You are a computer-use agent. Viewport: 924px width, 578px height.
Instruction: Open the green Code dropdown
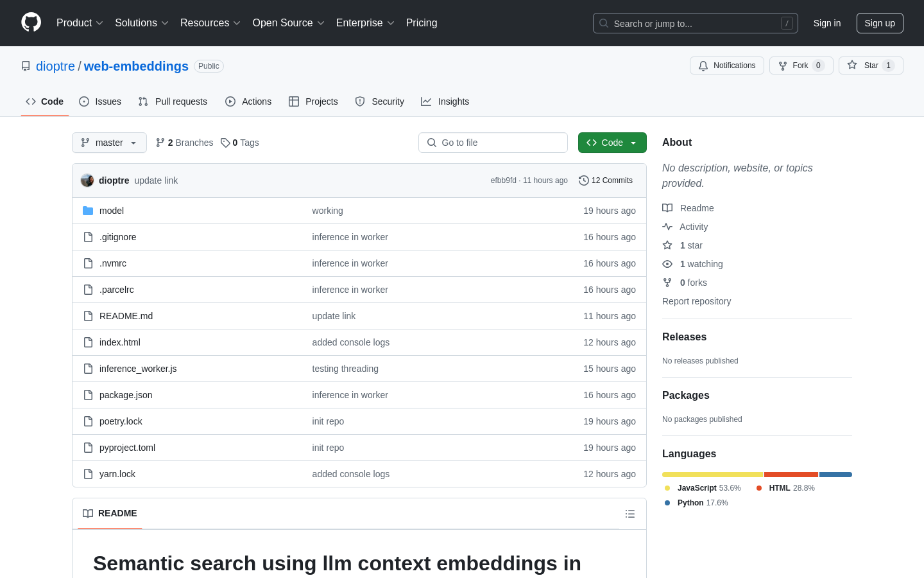[612, 143]
